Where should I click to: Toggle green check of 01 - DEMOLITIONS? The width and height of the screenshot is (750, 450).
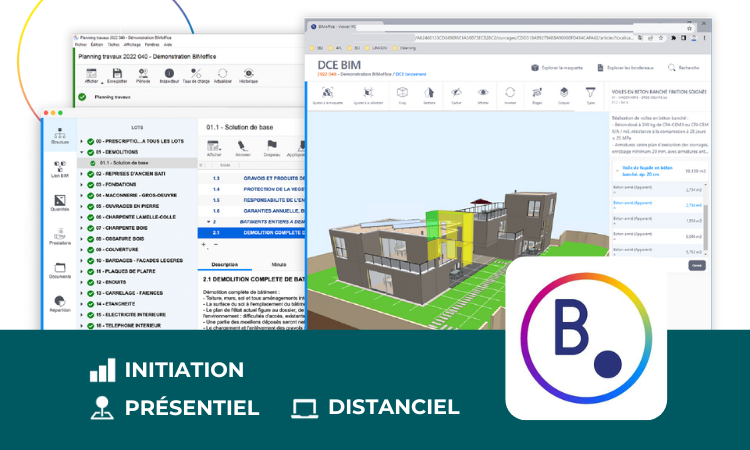[x=90, y=152]
